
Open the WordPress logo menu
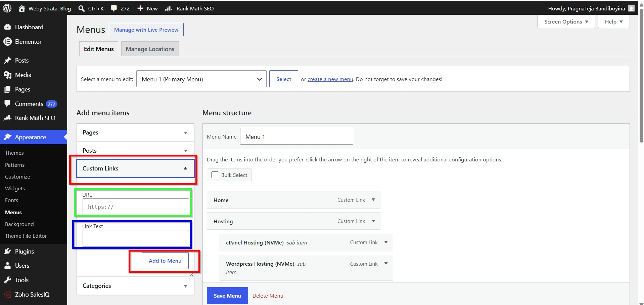7,8
